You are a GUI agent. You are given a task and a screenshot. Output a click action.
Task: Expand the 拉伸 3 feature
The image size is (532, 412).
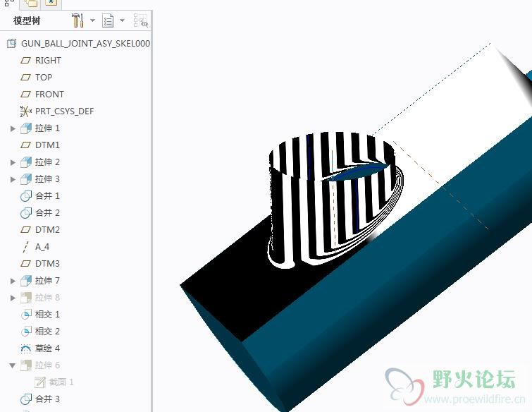[13, 179]
